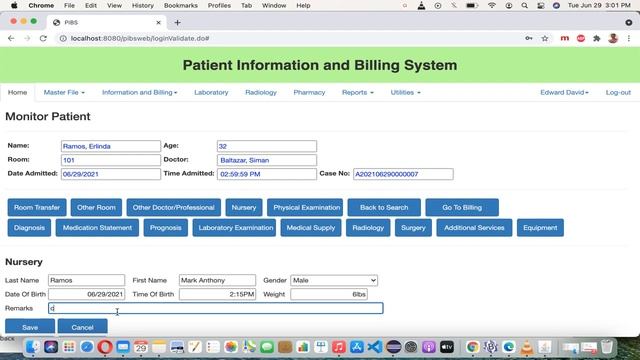Screen dimensions: 640x360
Task: Click the red 'm' extension icon
Action: 564,38
